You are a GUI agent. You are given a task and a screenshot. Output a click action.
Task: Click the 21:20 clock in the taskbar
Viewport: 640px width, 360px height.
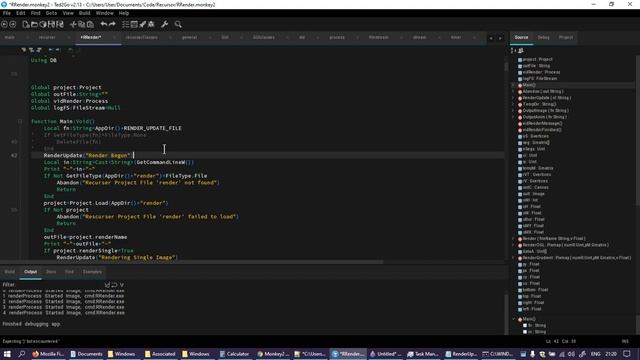click(x=611, y=354)
